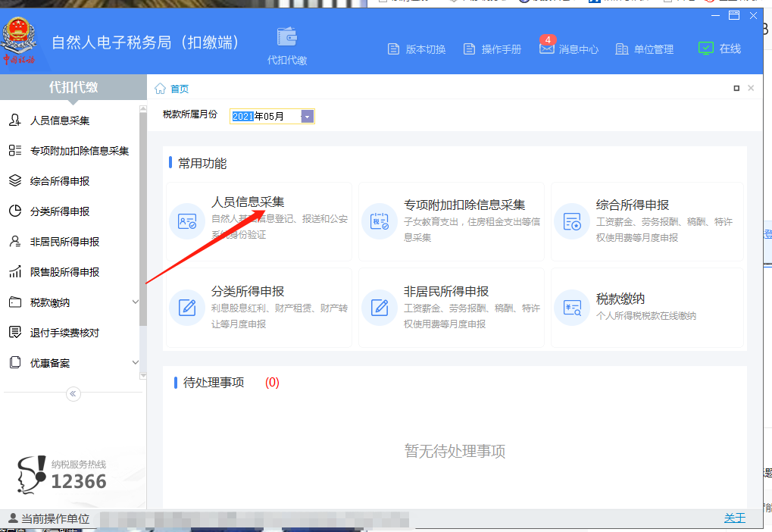Click sidebar 退付手续费核对 icon
772x532 pixels.
click(15, 333)
